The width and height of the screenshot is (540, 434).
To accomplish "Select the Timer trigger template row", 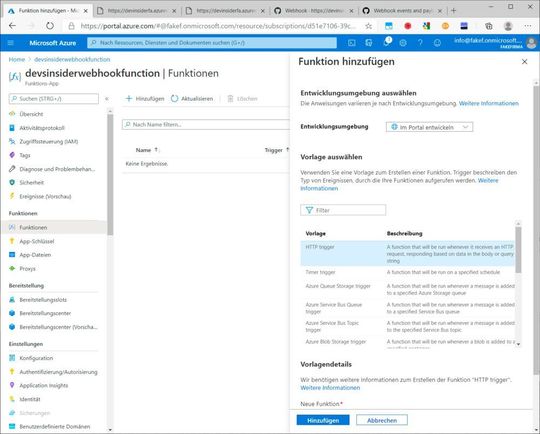I will (x=408, y=272).
